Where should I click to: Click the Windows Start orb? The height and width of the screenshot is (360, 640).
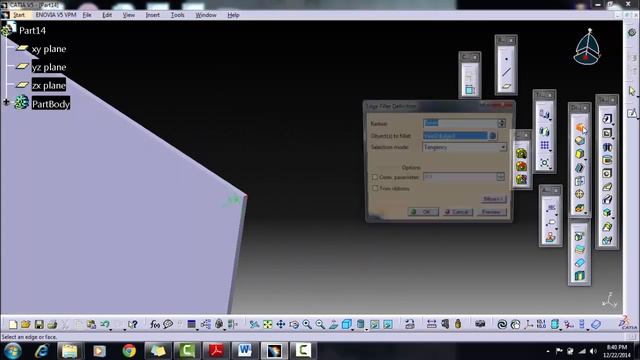(x=13, y=351)
